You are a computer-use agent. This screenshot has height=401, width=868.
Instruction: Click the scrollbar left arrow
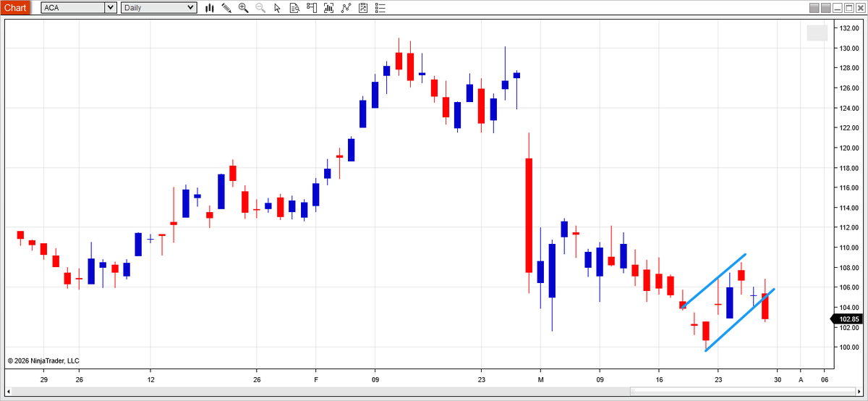(8, 392)
